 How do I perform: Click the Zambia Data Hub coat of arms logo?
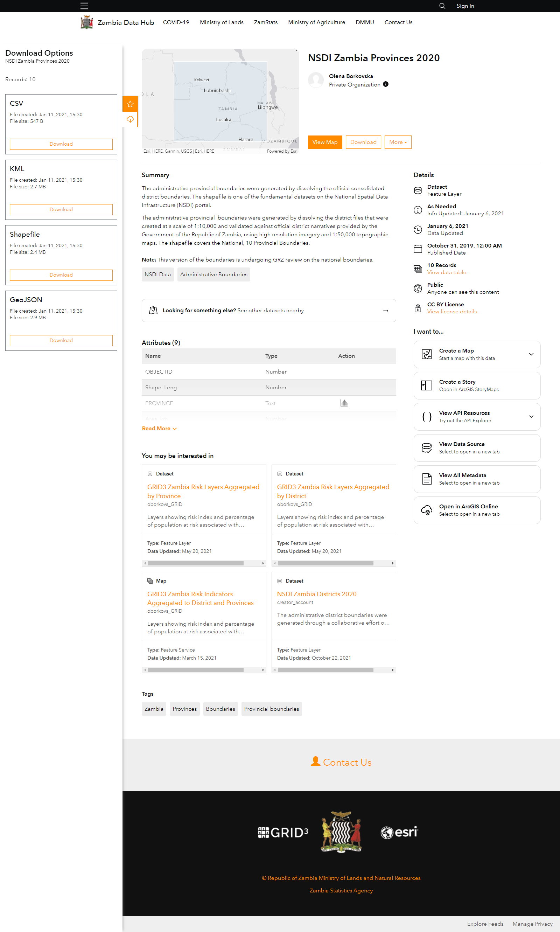tap(86, 22)
